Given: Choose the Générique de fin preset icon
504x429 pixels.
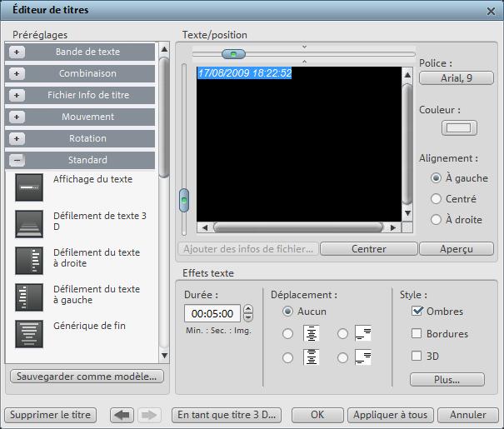Looking at the screenshot, I should coord(29,333).
